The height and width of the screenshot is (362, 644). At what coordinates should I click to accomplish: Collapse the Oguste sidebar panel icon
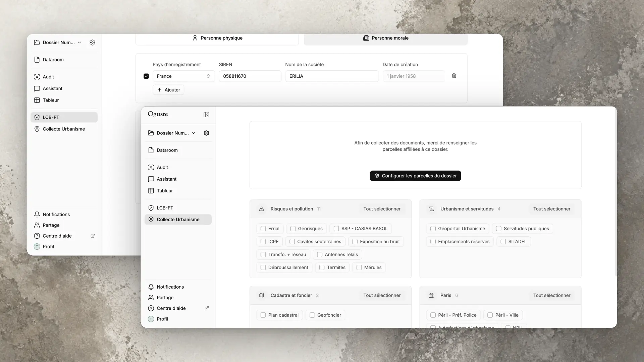click(206, 115)
